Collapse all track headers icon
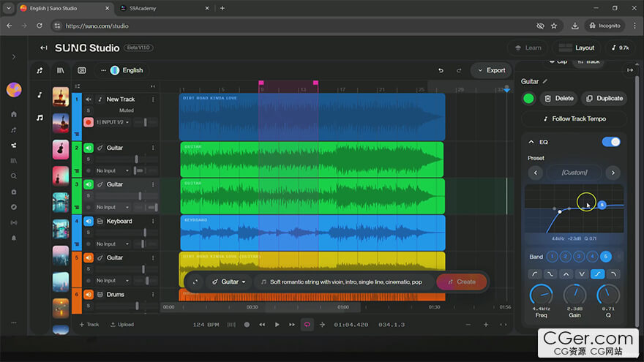Screen dimensions: 644x362 (78, 86)
